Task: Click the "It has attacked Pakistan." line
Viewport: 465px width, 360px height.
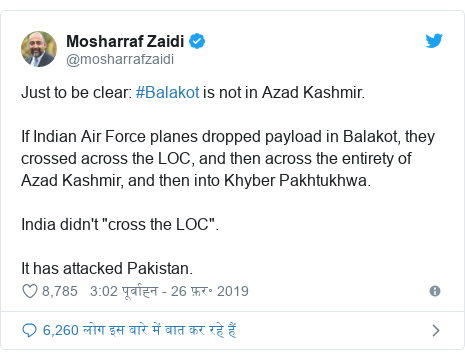Action: [107, 268]
